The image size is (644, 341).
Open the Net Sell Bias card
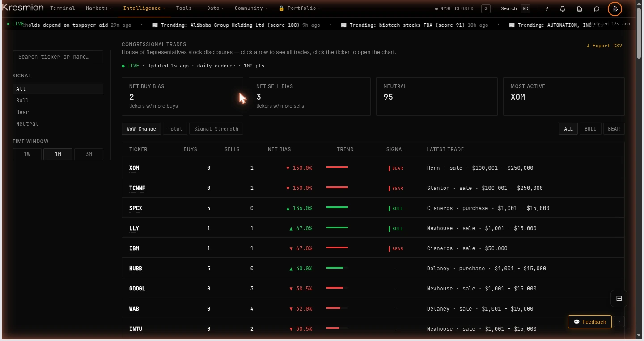click(x=309, y=97)
